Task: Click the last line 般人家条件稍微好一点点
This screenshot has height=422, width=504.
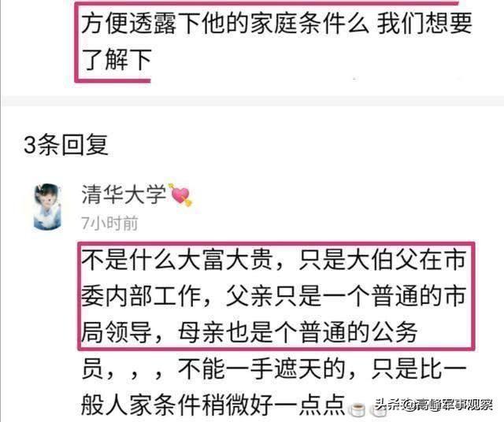Action: 213,405
